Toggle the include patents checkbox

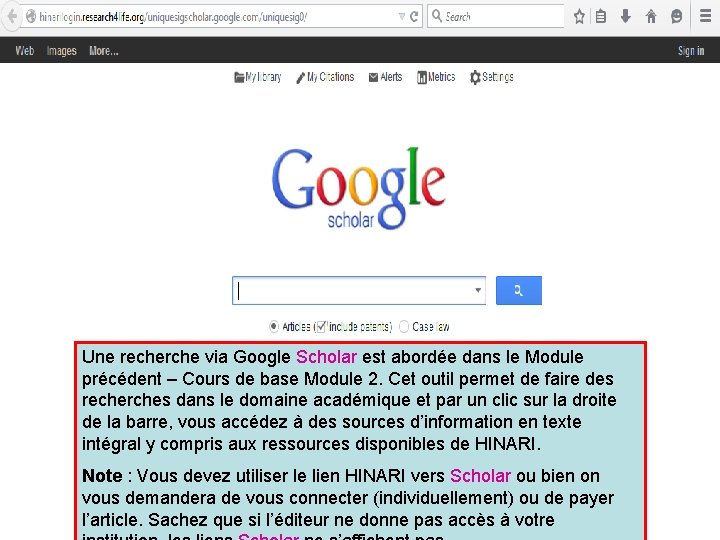tap(321, 326)
